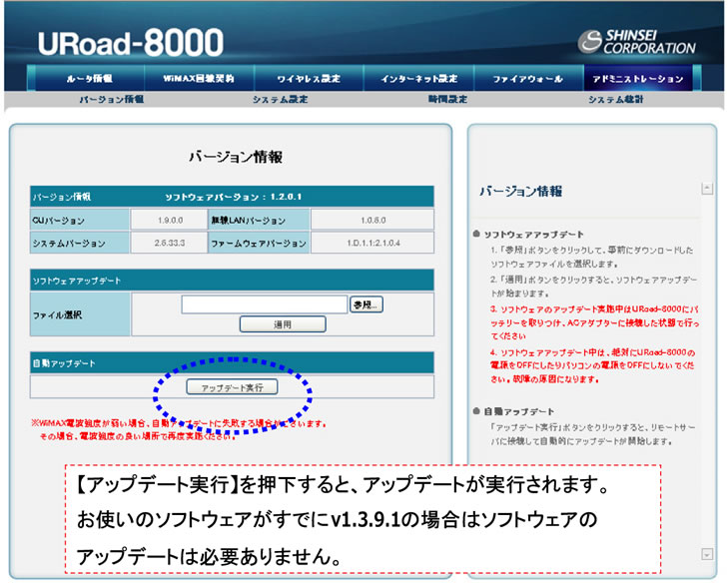The height and width of the screenshot is (587, 728).
Task: Focus the file selection input field
Action: click(265, 304)
